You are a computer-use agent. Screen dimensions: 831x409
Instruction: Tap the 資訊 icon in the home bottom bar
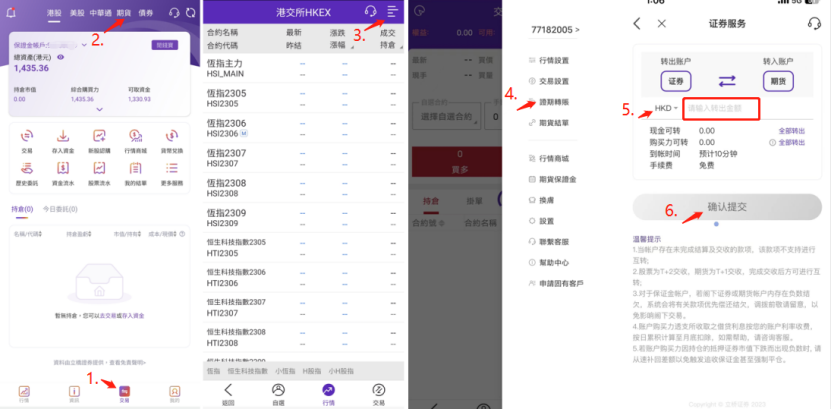coord(74,394)
